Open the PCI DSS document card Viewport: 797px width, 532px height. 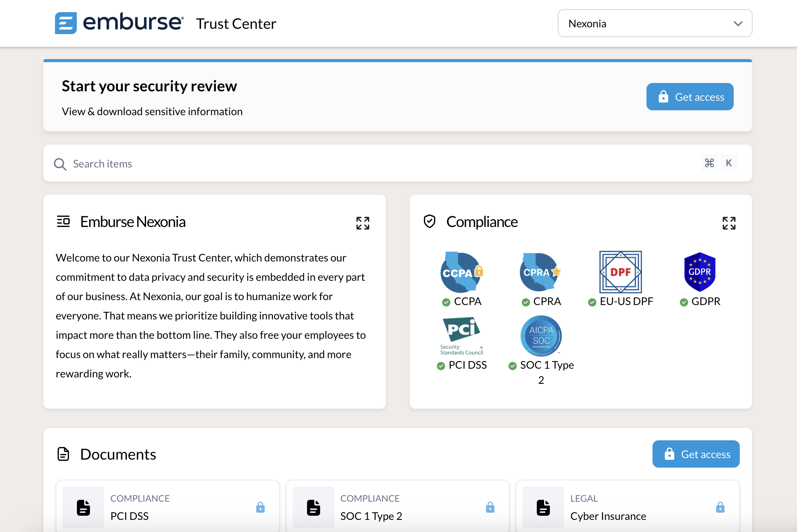click(x=168, y=507)
